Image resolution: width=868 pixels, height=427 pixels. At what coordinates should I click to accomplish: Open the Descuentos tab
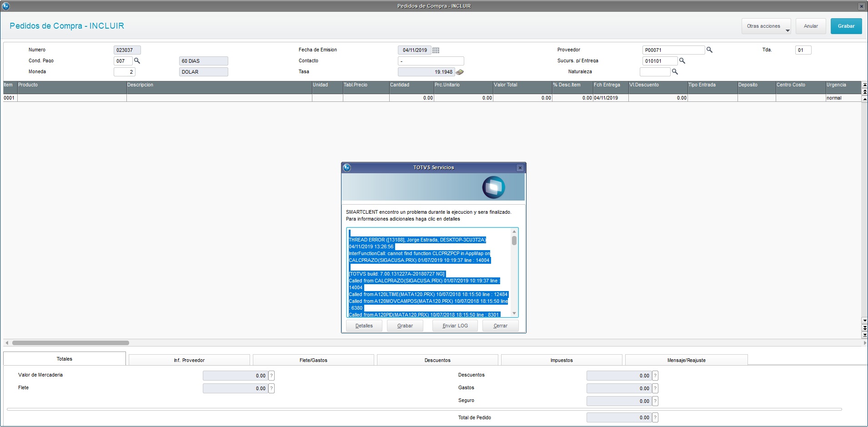click(438, 360)
